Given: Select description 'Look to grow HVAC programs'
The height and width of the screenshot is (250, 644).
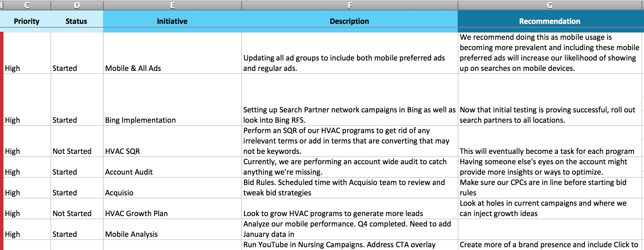Looking at the screenshot, I should tap(350, 209).
